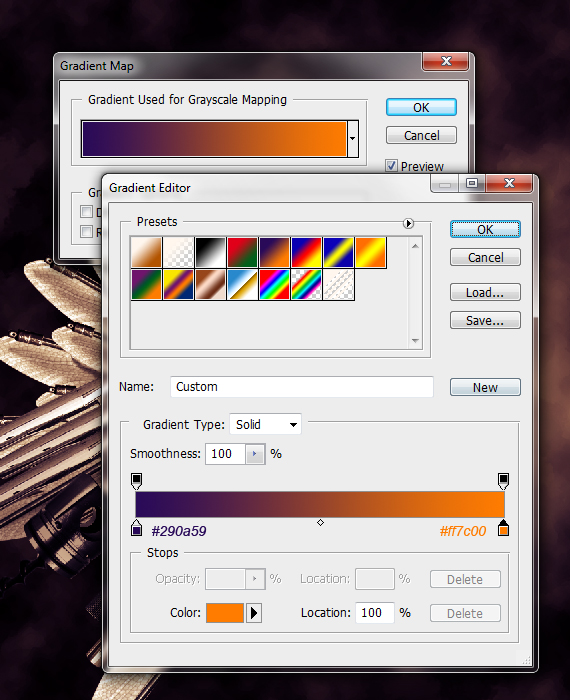Pick the chrome gradient preset
This screenshot has height=700, width=570.
click(x=242, y=284)
